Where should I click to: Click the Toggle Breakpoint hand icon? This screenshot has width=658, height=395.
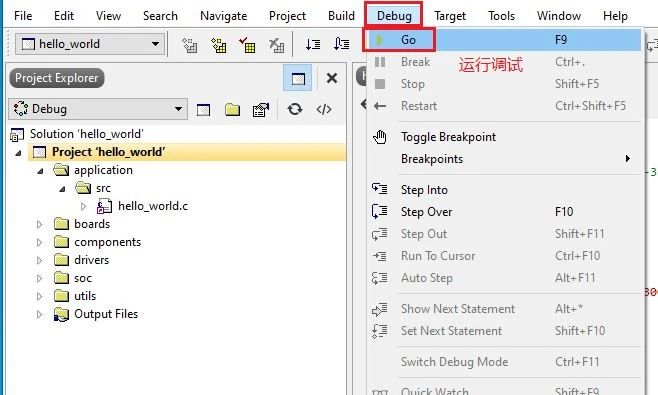(380, 137)
